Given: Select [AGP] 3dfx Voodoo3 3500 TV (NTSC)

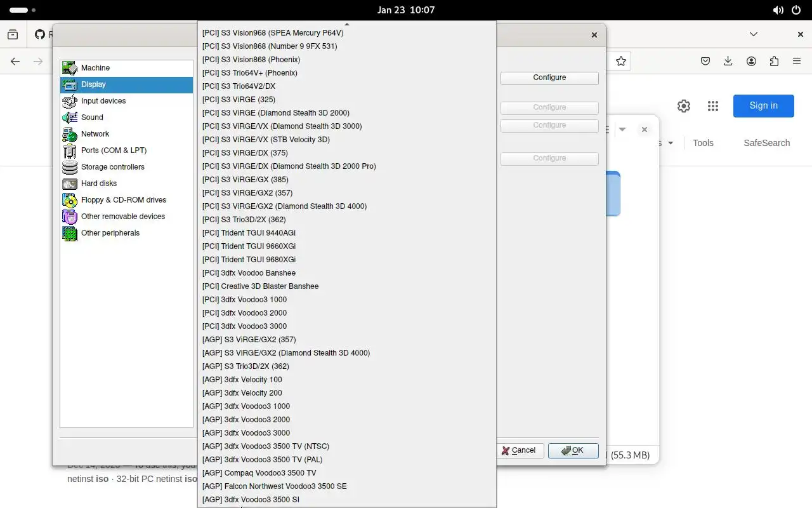Looking at the screenshot, I should click(x=347, y=446).
